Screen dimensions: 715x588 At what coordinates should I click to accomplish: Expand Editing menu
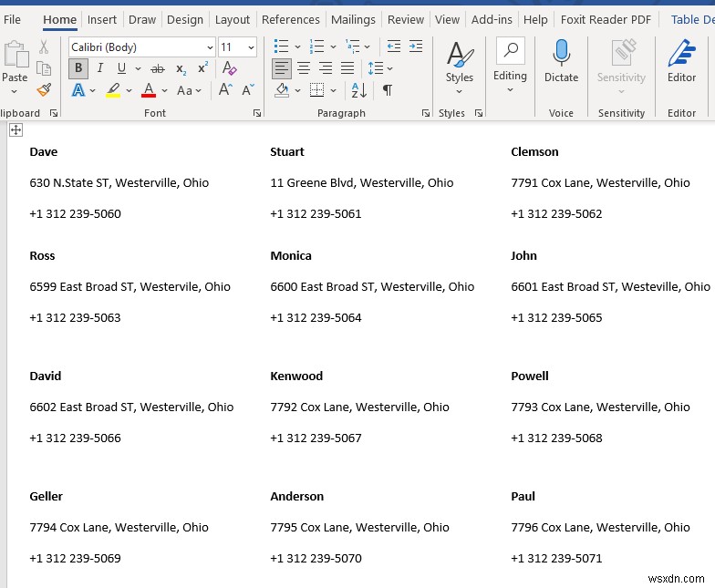(x=510, y=89)
